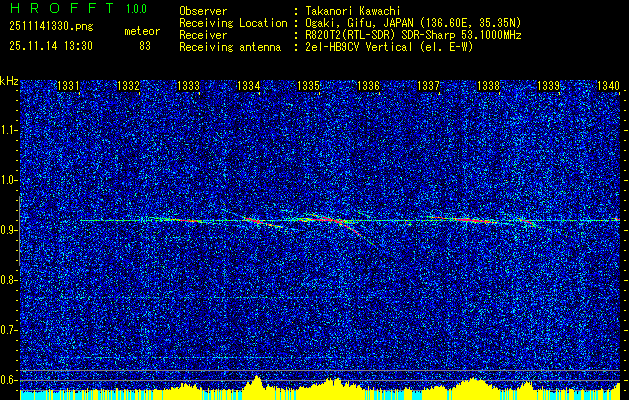Click the 1.0 kHz axis label

pyautogui.click(x=8, y=180)
